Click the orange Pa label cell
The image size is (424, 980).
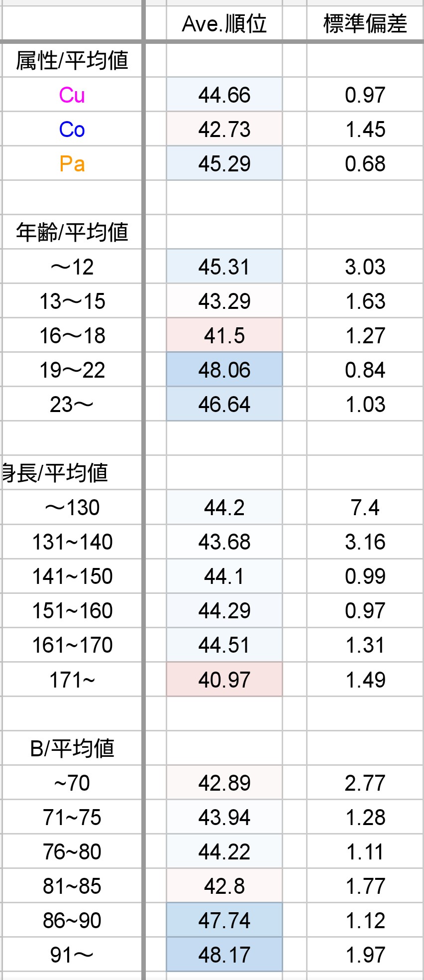pos(72,164)
